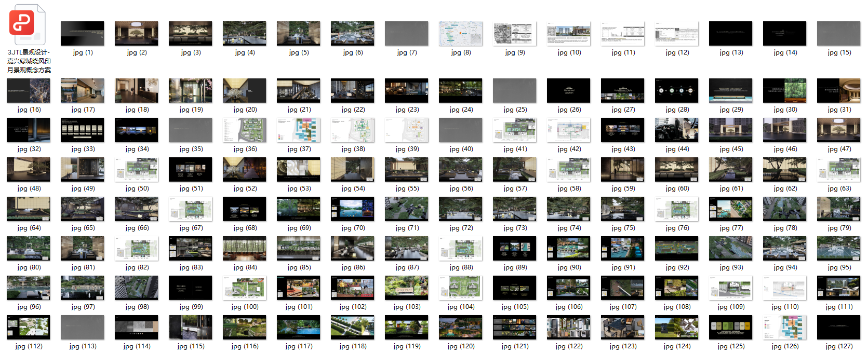
Task: Choose the jpg (117) blue pool thumbnail
Action: pos(299,328)
